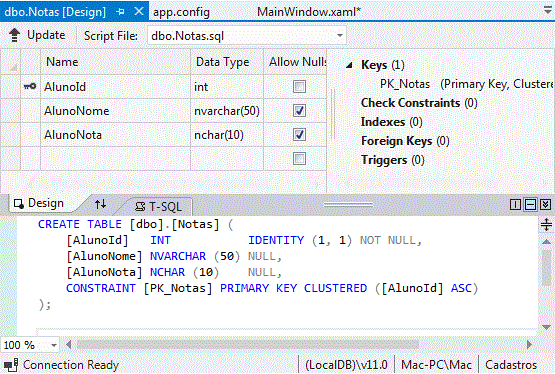Click the CONSTRAINT [PK_Notas] line
This screenshot has width=555, height=374.
272,288
